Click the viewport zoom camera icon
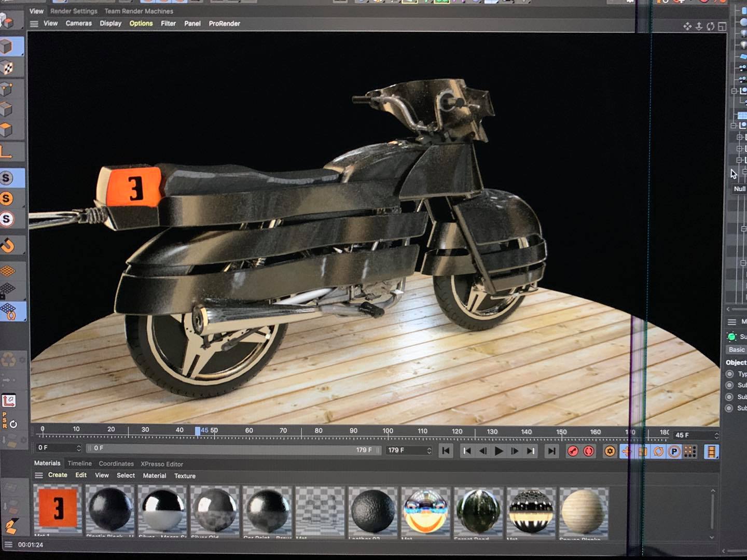Viewport: 747px width, 560px height. pos(699,26)
